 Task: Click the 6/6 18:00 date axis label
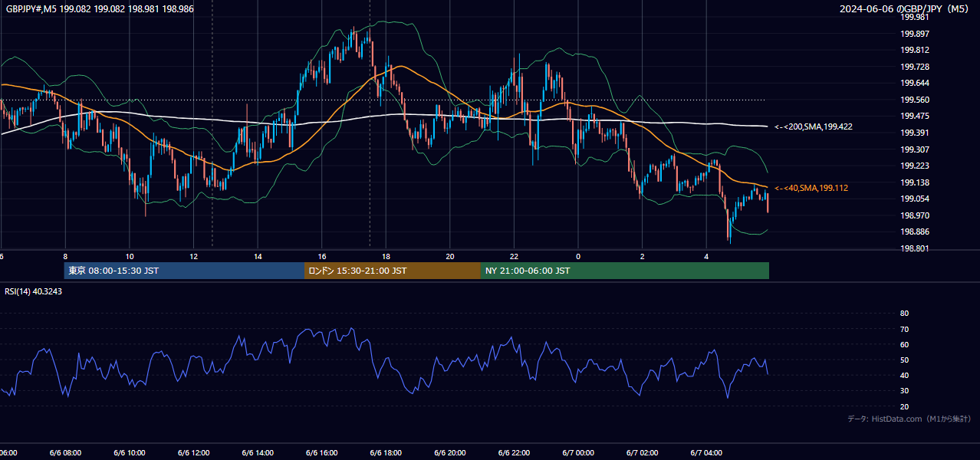pyautogui.click(x=386, y=453)
